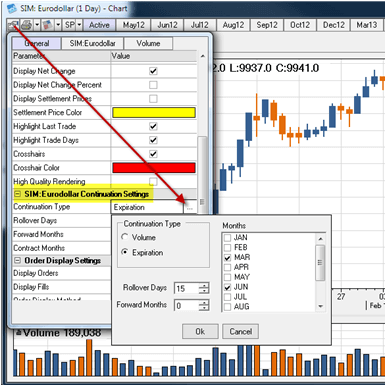Viewport: 385px width, 385px height.
Task: Select the Volume continuation type radio button
Action: point(125,237)
